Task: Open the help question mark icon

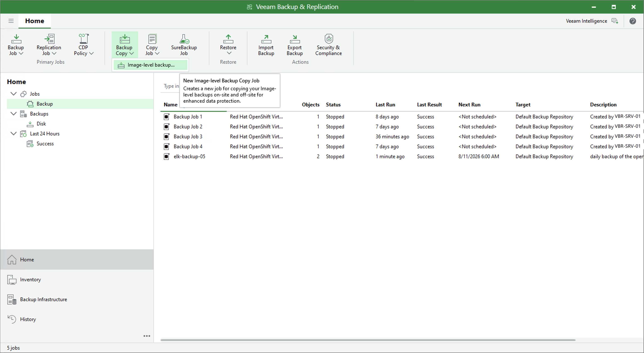Action: 632,21
